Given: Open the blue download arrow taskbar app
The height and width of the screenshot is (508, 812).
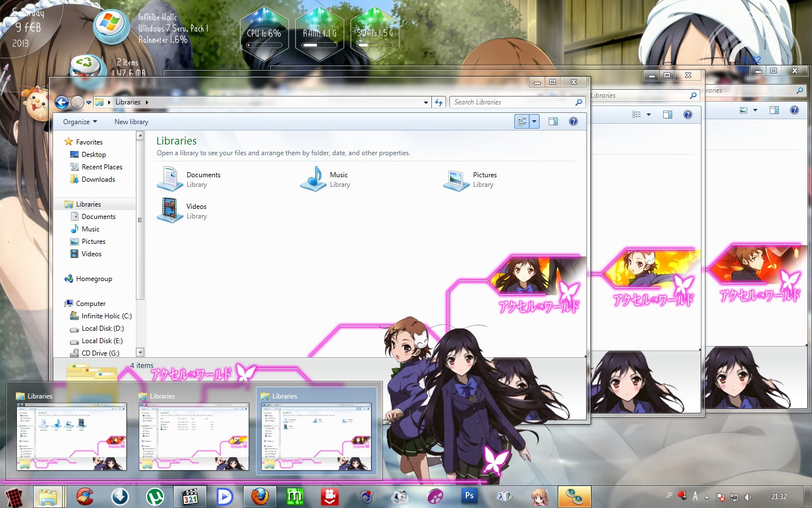Looking at the screenshot, I should (x=120, y=497).
